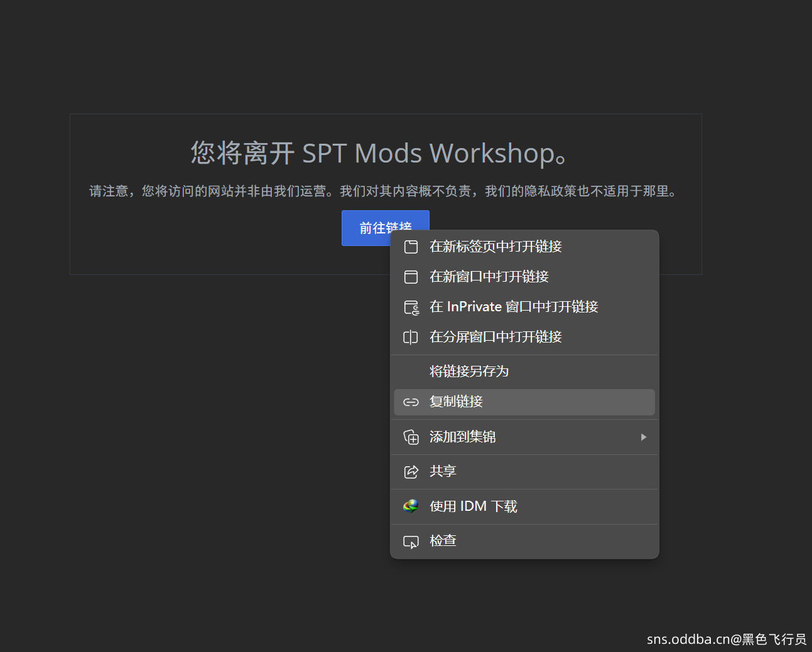Screen dimensions: 812x652
Task: Choose 在新标签页中打开链接 from context menu
Action: click(x=524, y=247)
